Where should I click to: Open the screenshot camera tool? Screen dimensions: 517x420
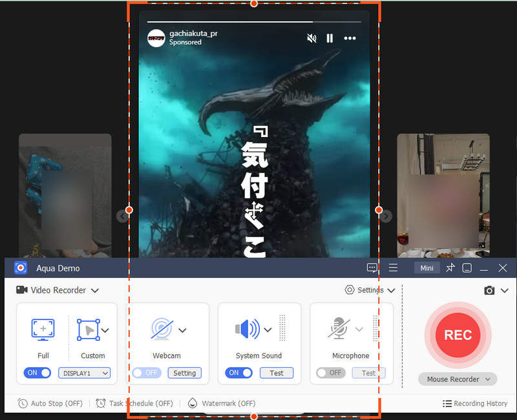tap(489, 290)
